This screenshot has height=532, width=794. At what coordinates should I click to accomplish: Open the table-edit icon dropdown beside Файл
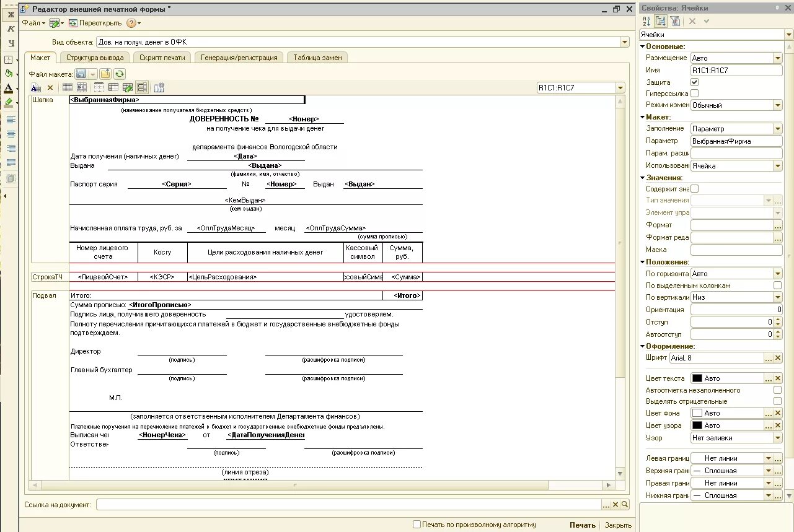[x=56, y=23]
